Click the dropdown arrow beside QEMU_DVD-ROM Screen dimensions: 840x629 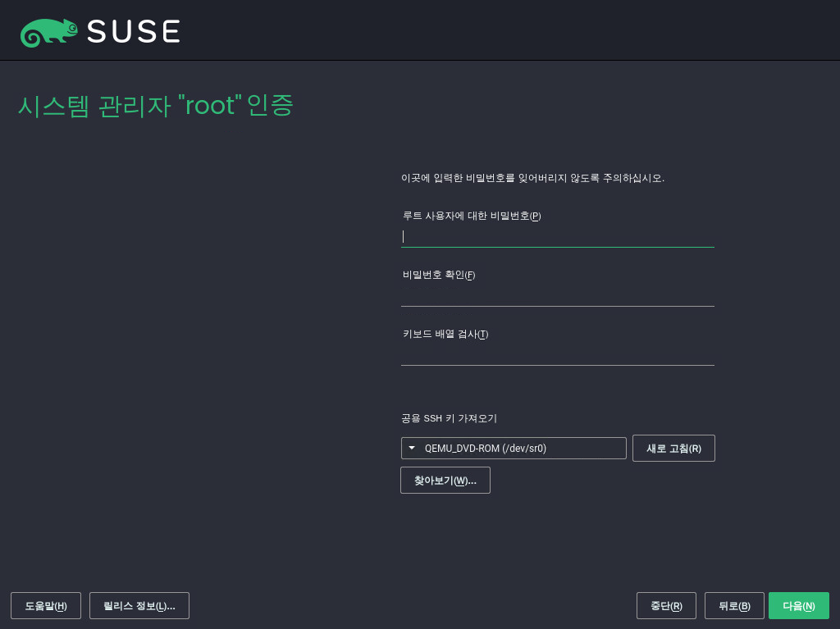[412, 449]
